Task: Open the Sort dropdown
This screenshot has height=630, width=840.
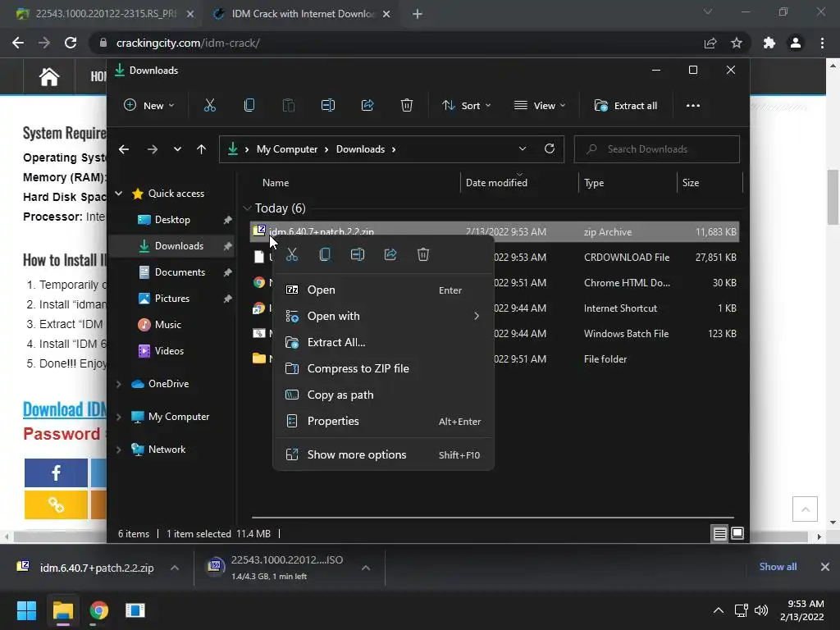Action: click(x=466, y=106)
